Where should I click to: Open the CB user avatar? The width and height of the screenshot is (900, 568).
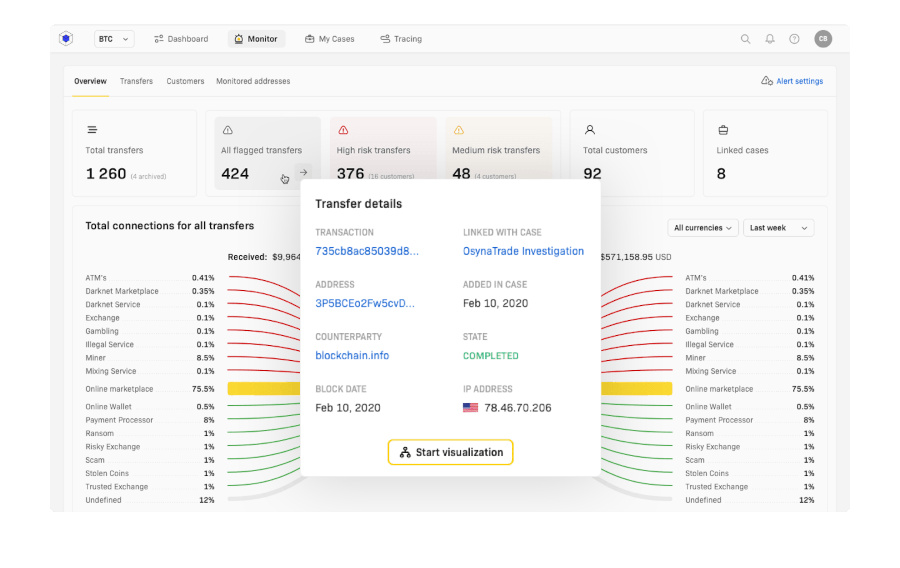coord(822,39)
